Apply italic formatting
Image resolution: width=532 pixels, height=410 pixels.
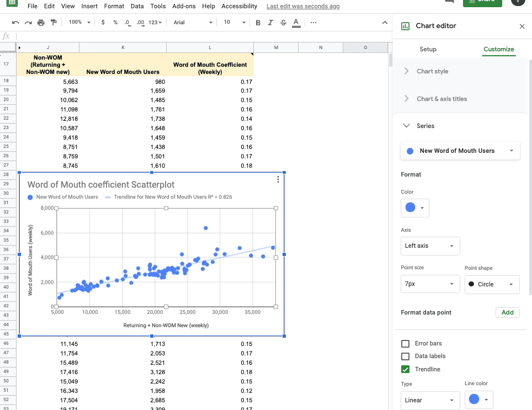point(270,23)
